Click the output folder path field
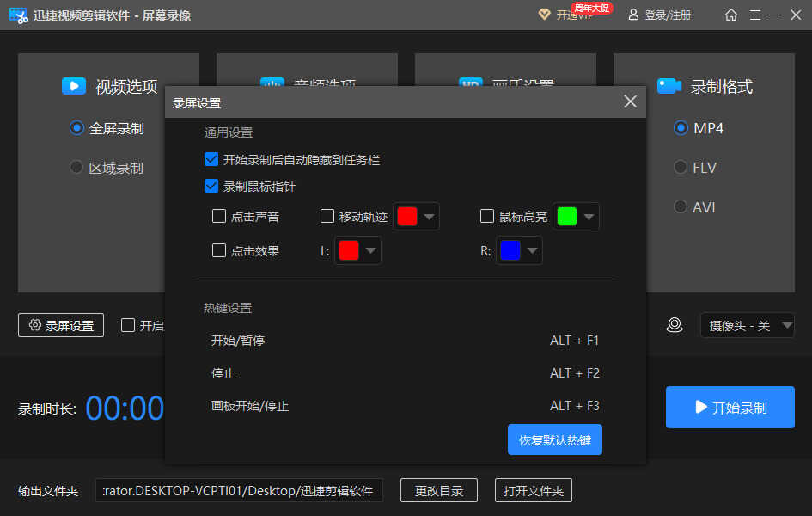812x516 pixels. [239, 490]
